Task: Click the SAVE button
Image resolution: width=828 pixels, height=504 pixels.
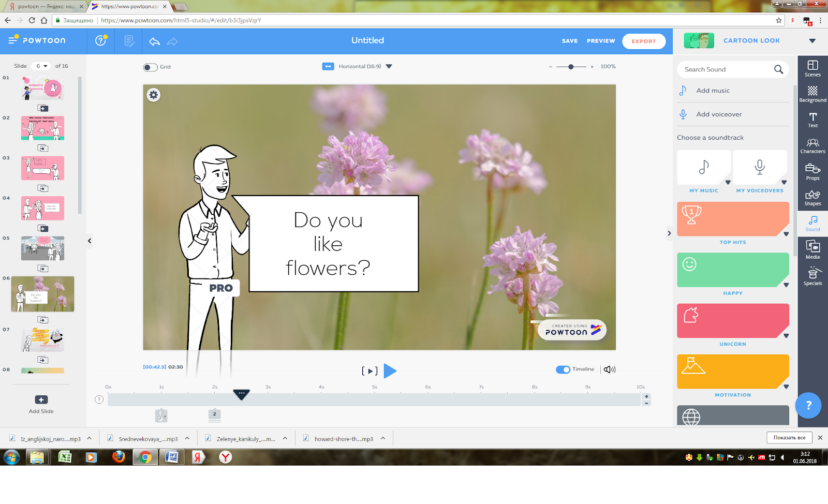Action: point(570,41)
